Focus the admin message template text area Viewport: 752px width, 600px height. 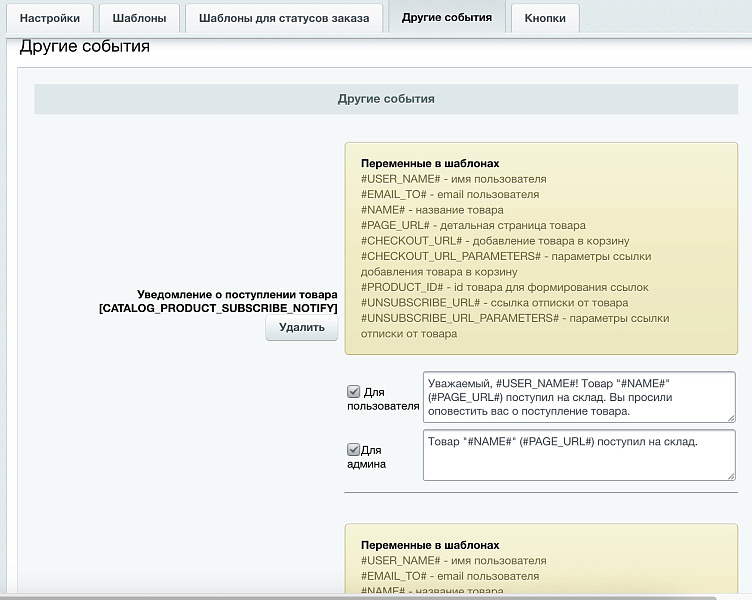[x=578, y=455]
